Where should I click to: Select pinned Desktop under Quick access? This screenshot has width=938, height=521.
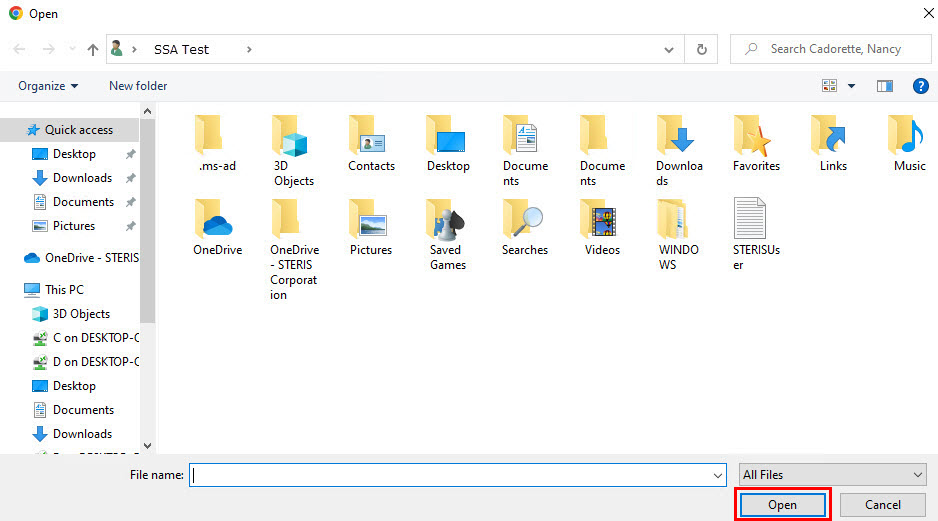(74, 154)
